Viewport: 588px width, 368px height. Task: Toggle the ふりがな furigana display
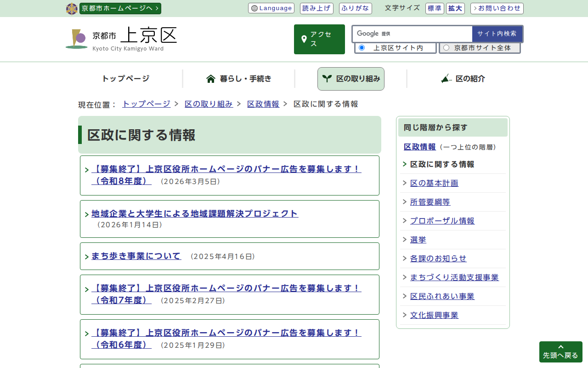pyautogui.click(x=355, y=8)
